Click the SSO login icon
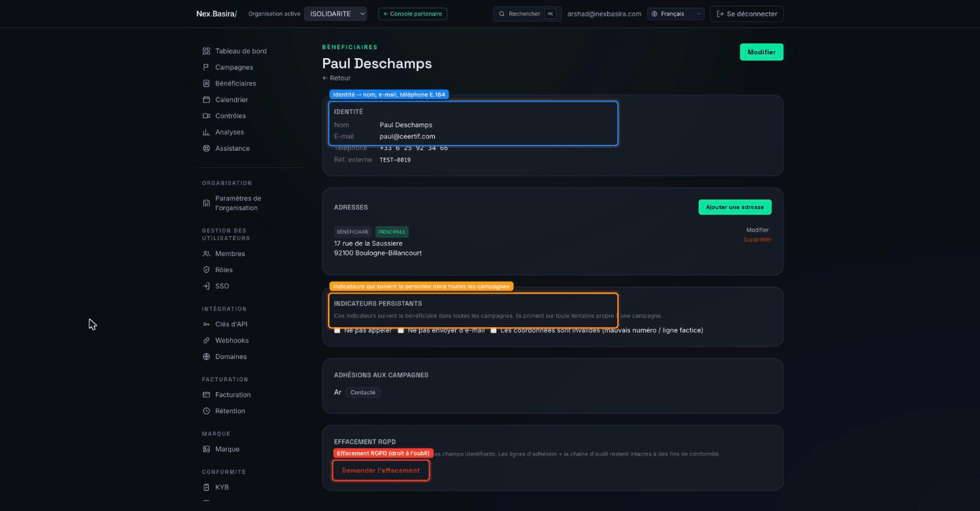This screenshot has height=511, width=980. [206, 286]
